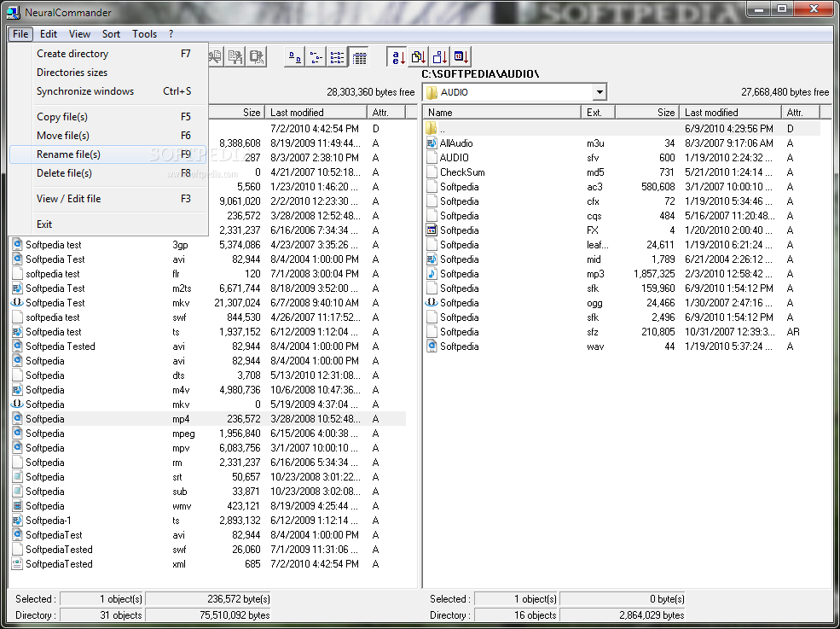This screenshot has width=840, height=629.
Task: Click the sfz extension cell
Action: (593, 331)
